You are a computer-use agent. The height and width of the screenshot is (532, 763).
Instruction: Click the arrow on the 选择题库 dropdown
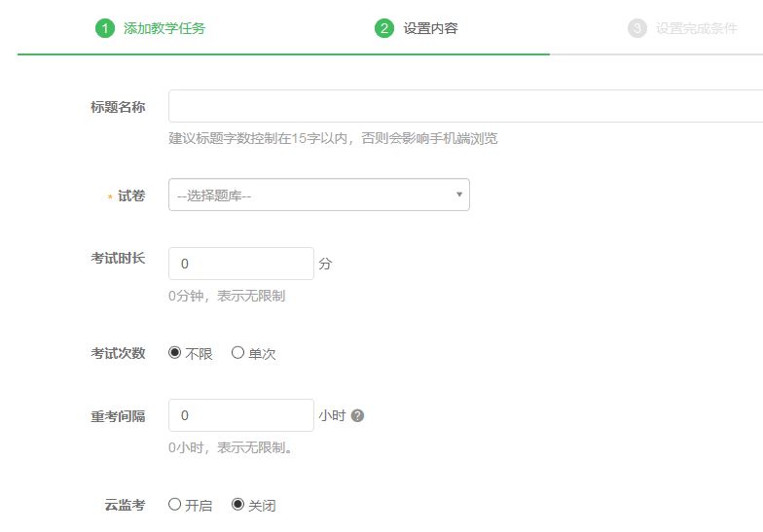(x=459, y=195)
